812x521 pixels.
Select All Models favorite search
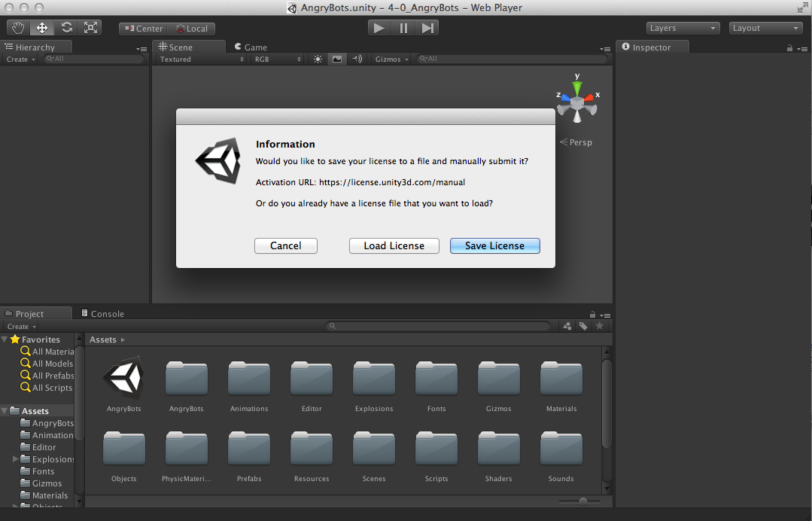(47, 363)
